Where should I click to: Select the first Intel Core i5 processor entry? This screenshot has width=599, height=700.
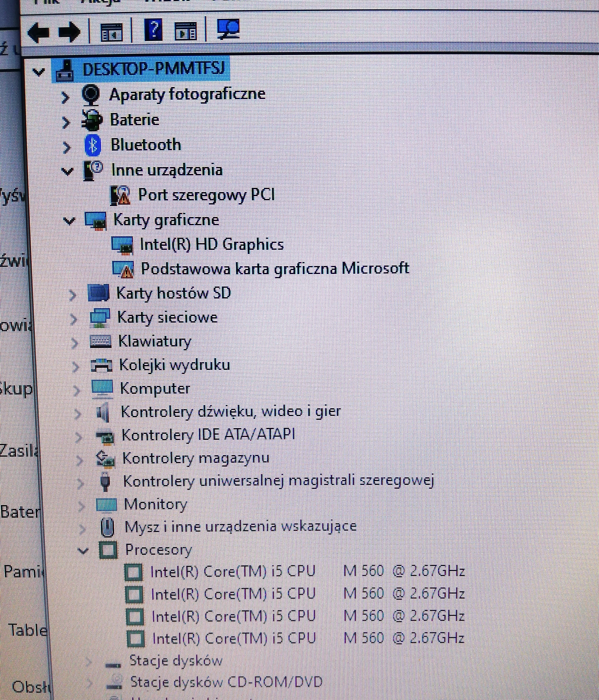pos(233,571)
